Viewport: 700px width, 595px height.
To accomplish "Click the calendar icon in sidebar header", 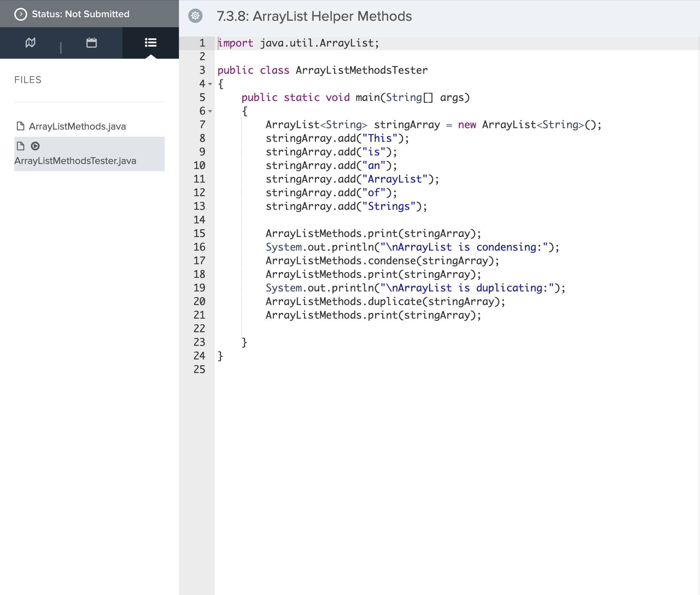I will click(x=92, y=43).
